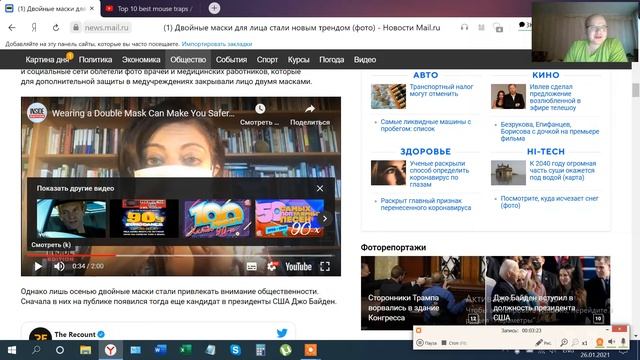Zoom in with recorder magnifier plus
Viewport: 640px width, 360px height.
[x=564, y=343]
